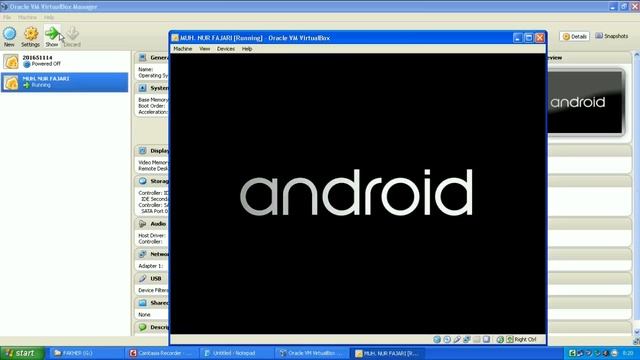Open Settings from VirtualBox Manager toolbar
Image resolution: width=640 pixels, height=360 pixels.
(31, 36)
